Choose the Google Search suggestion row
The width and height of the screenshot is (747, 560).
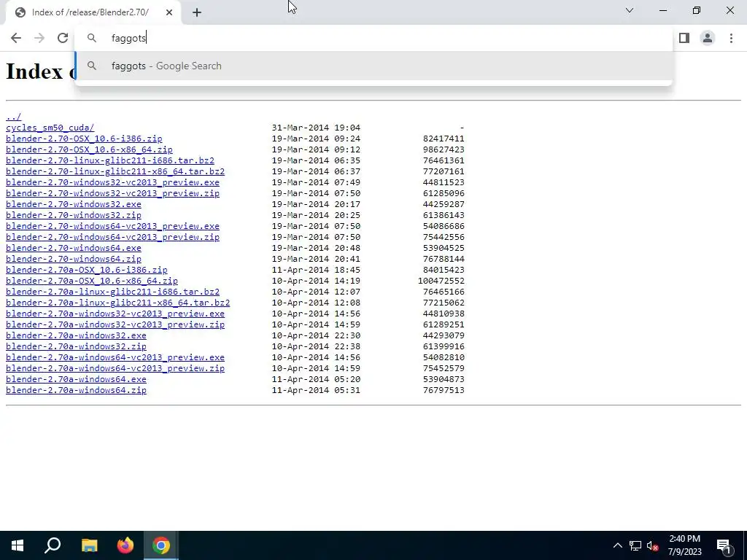click(x=374, y=66)
